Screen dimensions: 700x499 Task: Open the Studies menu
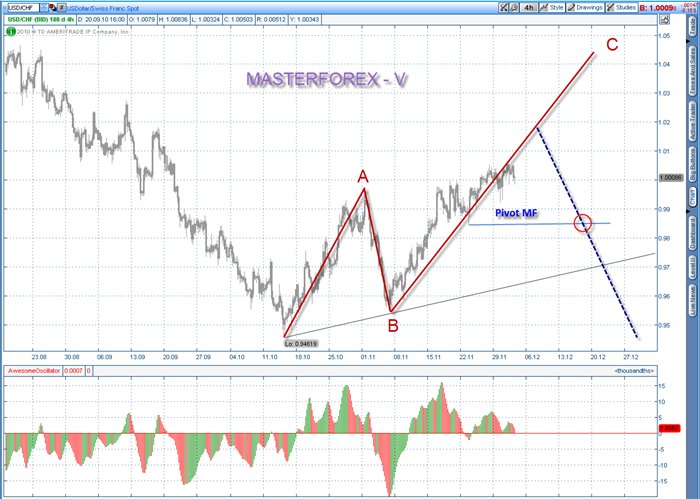621,8
